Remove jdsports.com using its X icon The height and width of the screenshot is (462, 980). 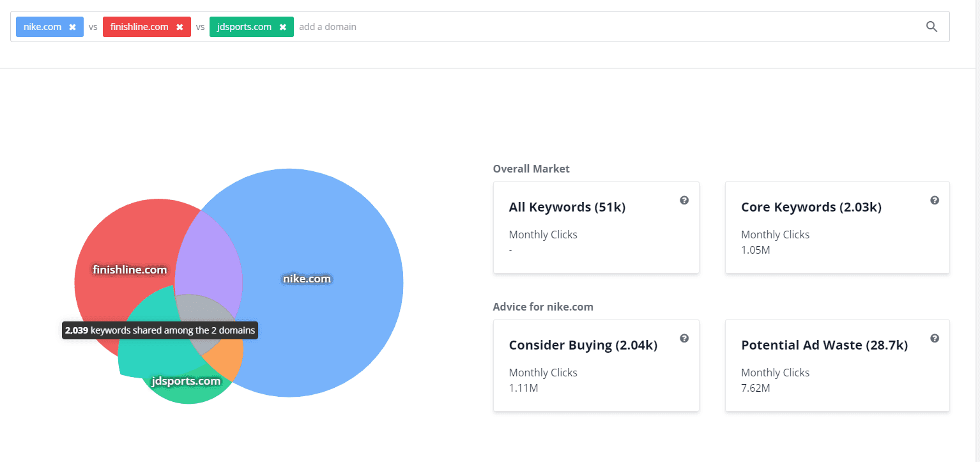pyautogui.click(x=282, y=27)
